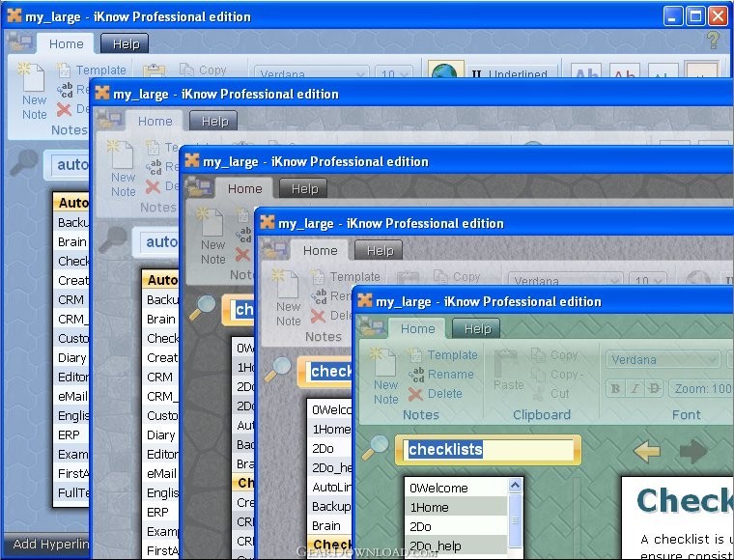The height and width of the screenshot is (560, 734).
Task: Select '0Welcome' in the front green window list
Action: click(457, 489)
